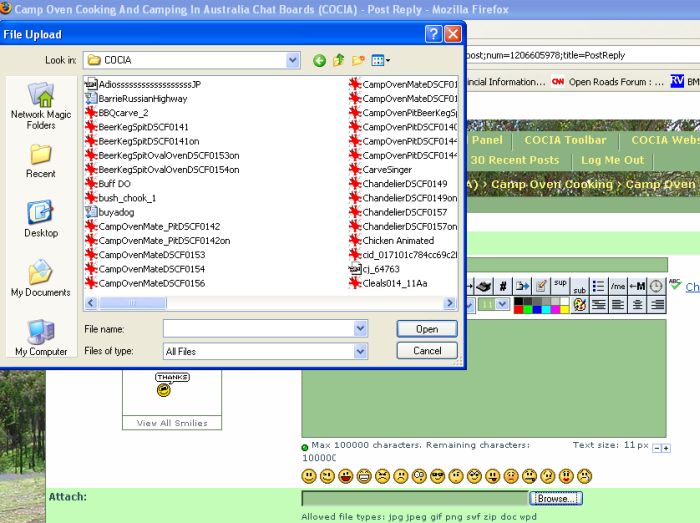
Task: Open the 30 Recent Posts tab
Action: [515, 160]
